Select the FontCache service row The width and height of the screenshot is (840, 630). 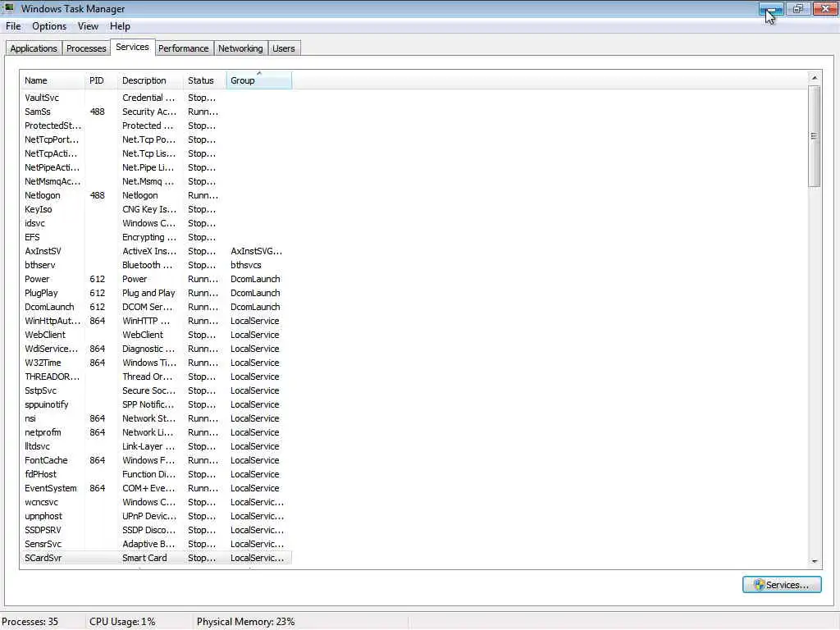156,459
